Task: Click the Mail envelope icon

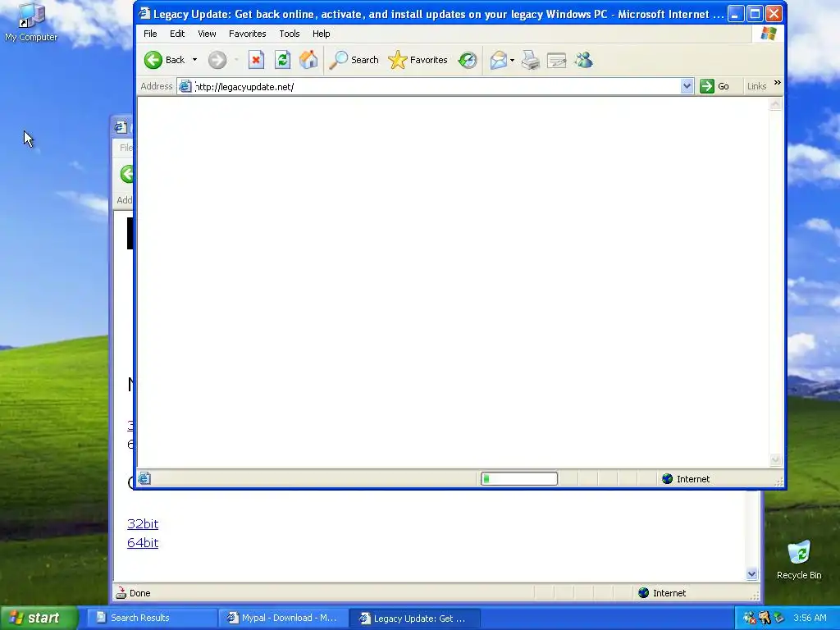Action: 498,60
